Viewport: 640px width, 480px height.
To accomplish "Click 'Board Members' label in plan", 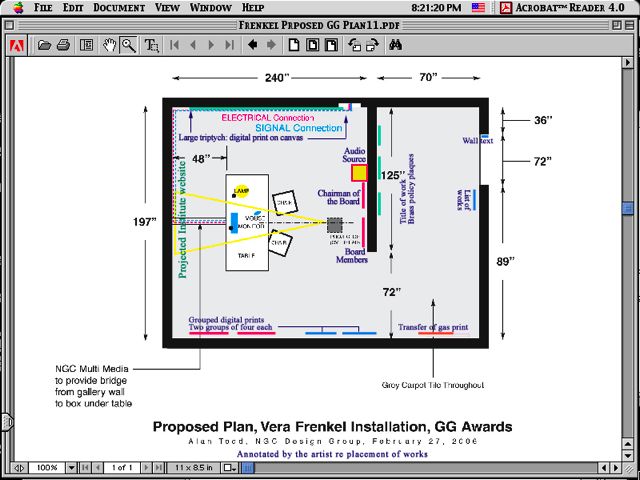I will (351, 256).
